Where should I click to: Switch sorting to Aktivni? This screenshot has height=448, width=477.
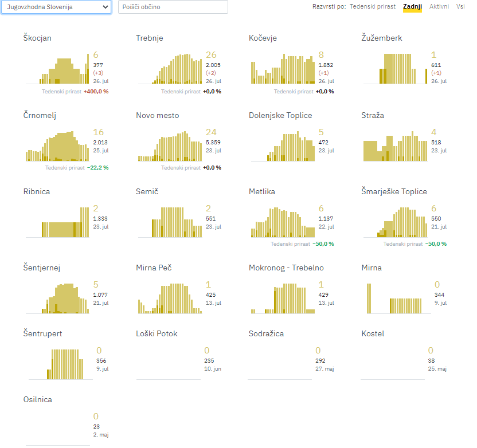pyautogui.click(x=439, y=6)
